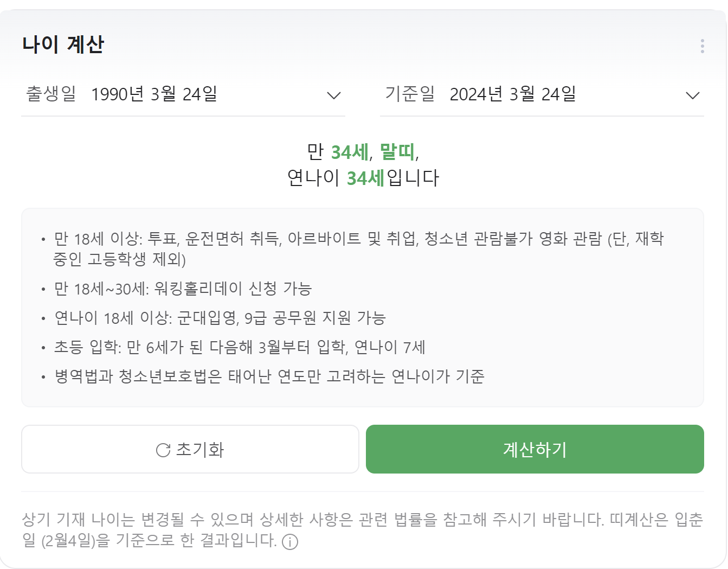728x569 pixels.
Task: Open the reference date value 2024년 3월 24일
Action: tap(513, 94)
